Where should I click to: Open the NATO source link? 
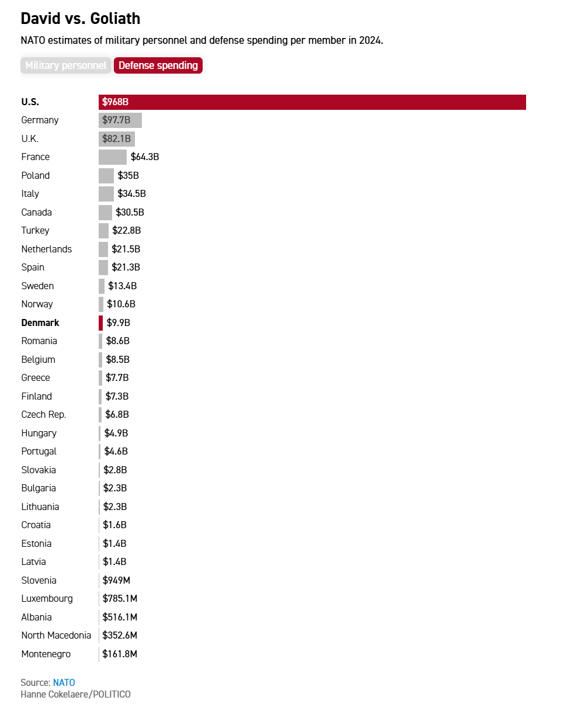click(x=64, y=682)
